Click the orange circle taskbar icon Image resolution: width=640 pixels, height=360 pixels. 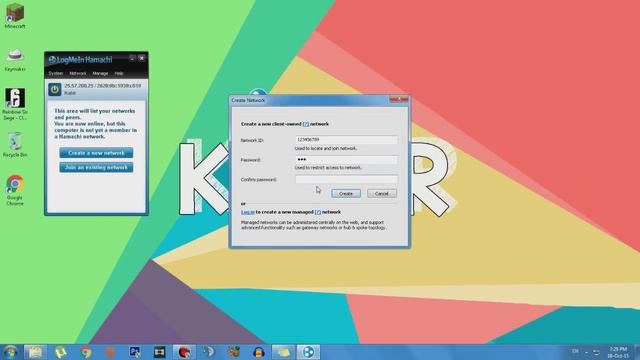point(110,352)
